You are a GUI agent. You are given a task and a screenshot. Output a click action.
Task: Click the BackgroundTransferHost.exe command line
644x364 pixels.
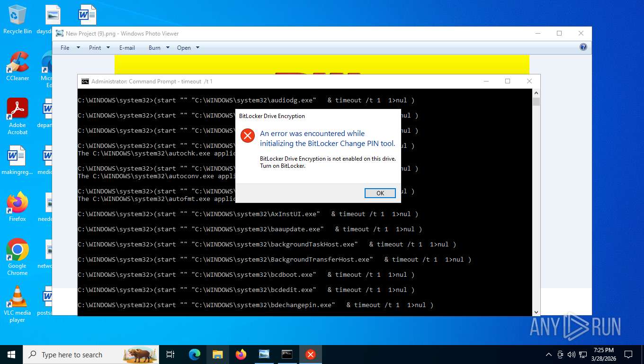pos(275,259)
